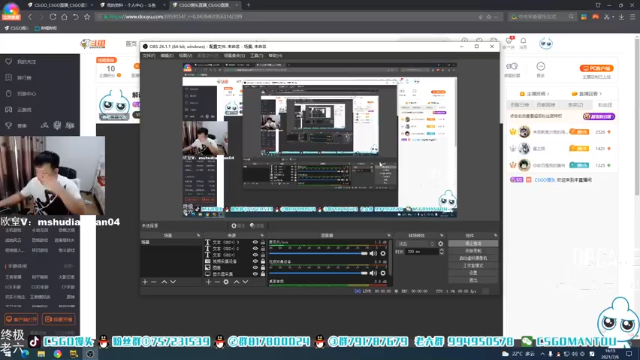Move the scene down in the scenes list

[x=173, y=282]
